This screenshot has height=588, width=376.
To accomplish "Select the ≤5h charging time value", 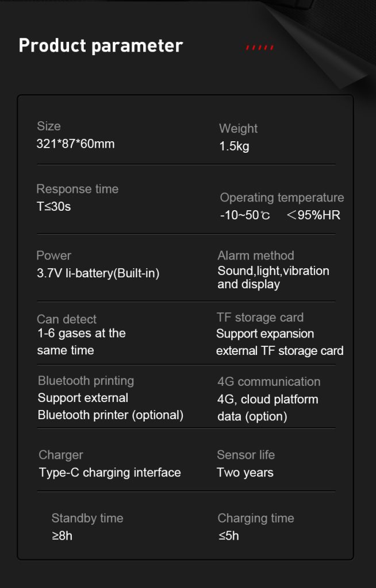I will 228,536.
